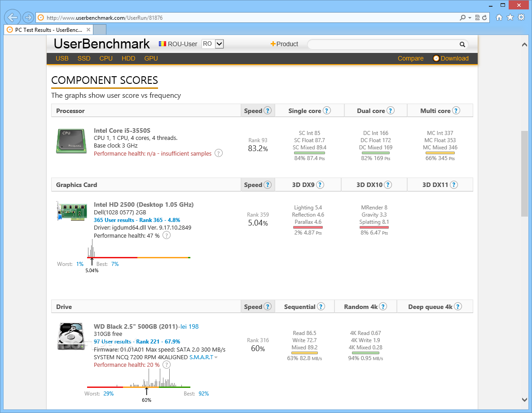Click help icon beside Performance health 47 %
This screenshot has width=532, height=413.
(166, 235)
